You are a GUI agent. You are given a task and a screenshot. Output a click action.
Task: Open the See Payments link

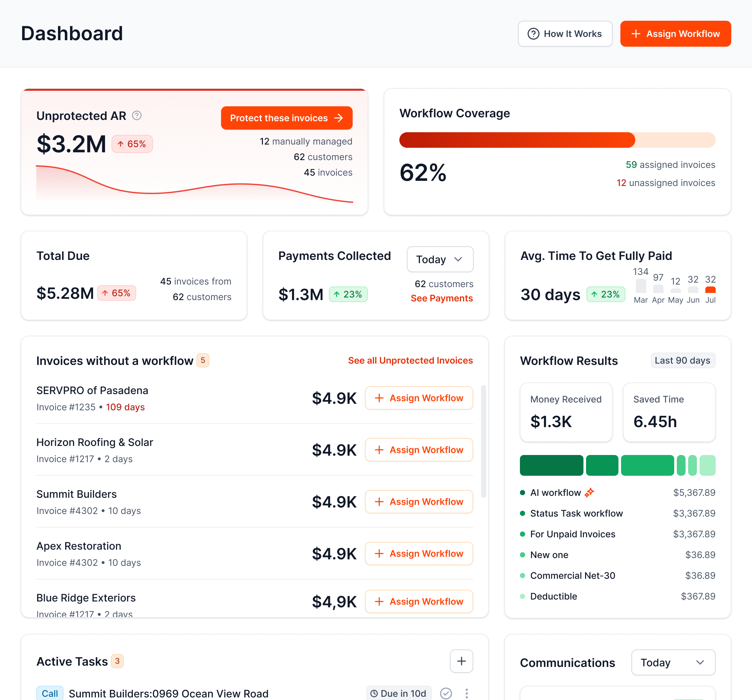pos(441,298)
